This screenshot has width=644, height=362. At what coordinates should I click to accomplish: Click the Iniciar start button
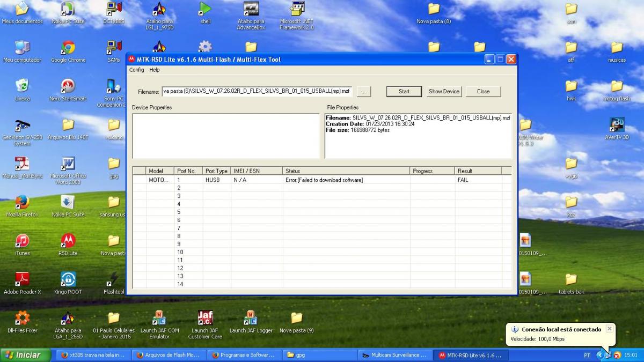tap(26, 355)
